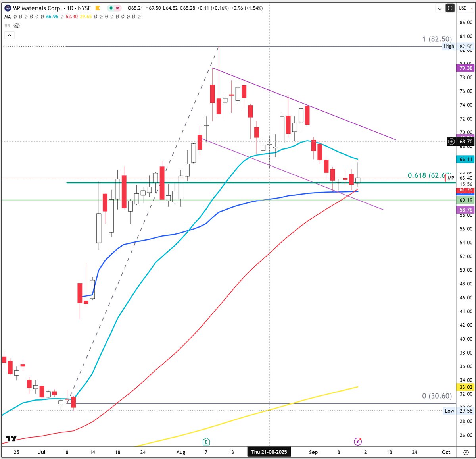
Task: Click the yellow flag marker beside NYSE
Action: pyautogui.click(x=98, y=8)
